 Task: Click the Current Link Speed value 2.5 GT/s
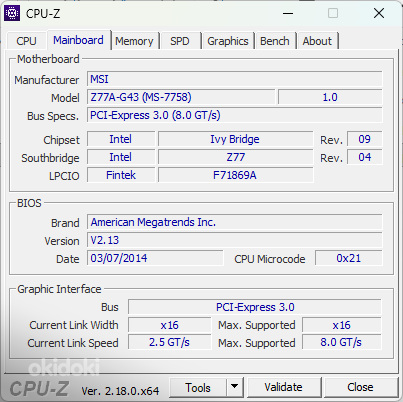pos(170,342)
